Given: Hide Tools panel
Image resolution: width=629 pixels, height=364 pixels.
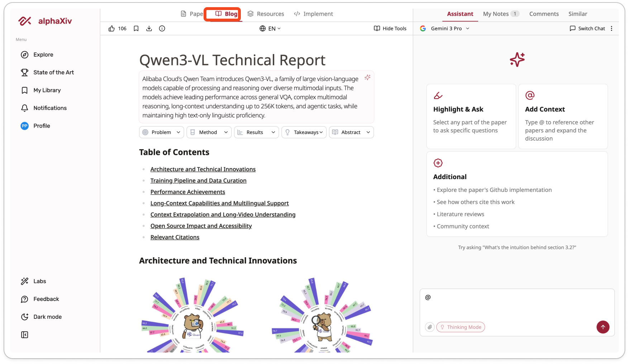Looking at the screenshot, I should tap(390, 29).
